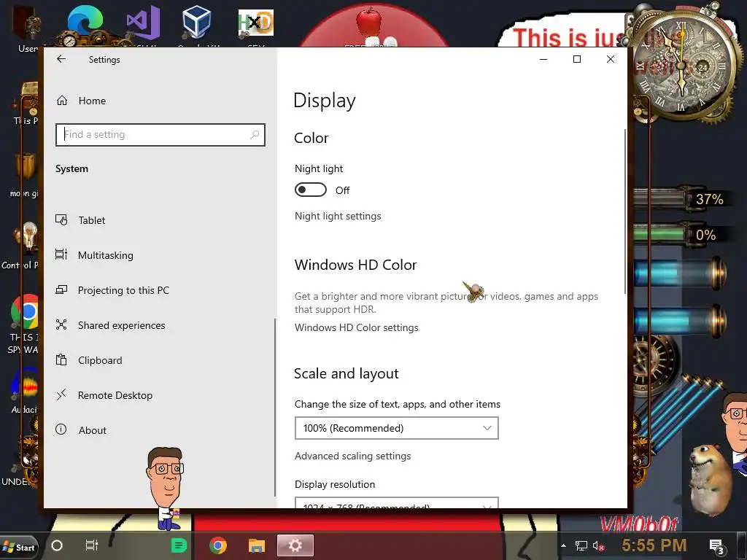The height and width of the screenshot is (560, 747).
Task: Launch Chrome from the taskbar
Action: (x=217, y=545)
